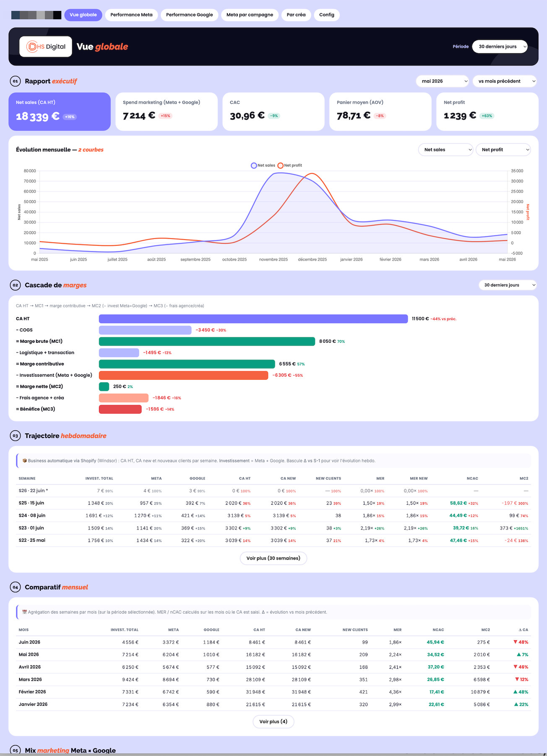Click the Juin 2026 row label
547x756 pixels.
click(29, 642)
